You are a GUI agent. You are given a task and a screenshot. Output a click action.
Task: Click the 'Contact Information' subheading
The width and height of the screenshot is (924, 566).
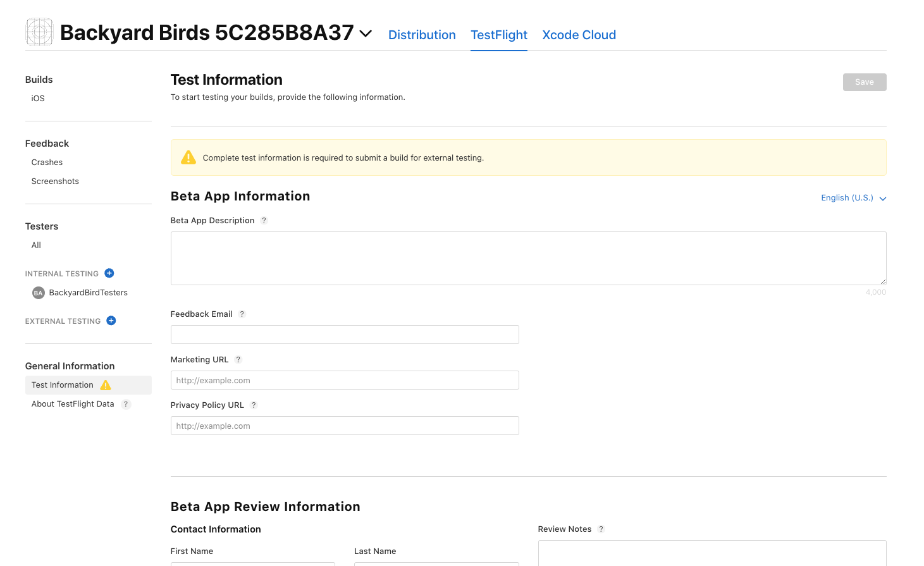coord(216,529)
